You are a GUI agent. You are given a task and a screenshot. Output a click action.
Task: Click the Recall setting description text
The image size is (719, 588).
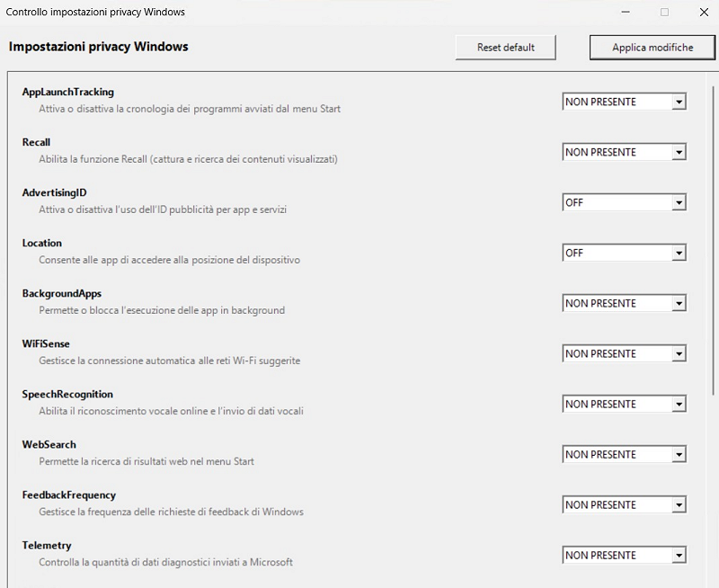point(188,159)
